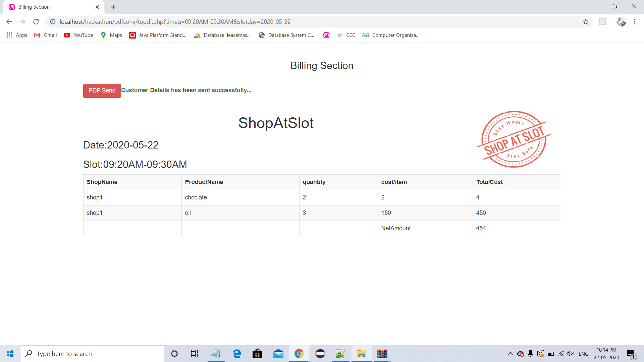The height and width of the screenshot is (362, 644).
Task: Click the taskbar search box
Action: [92, 354]
